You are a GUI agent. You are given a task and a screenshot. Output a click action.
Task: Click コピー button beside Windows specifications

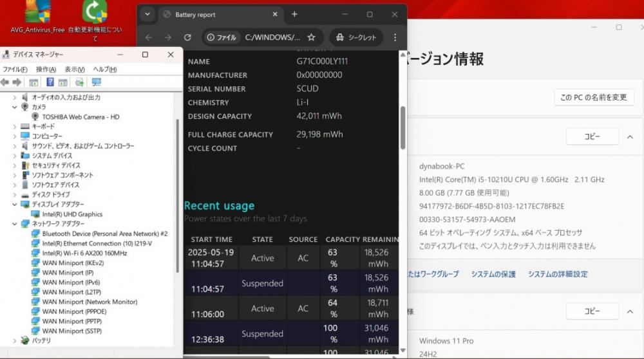tap(592, 311)
